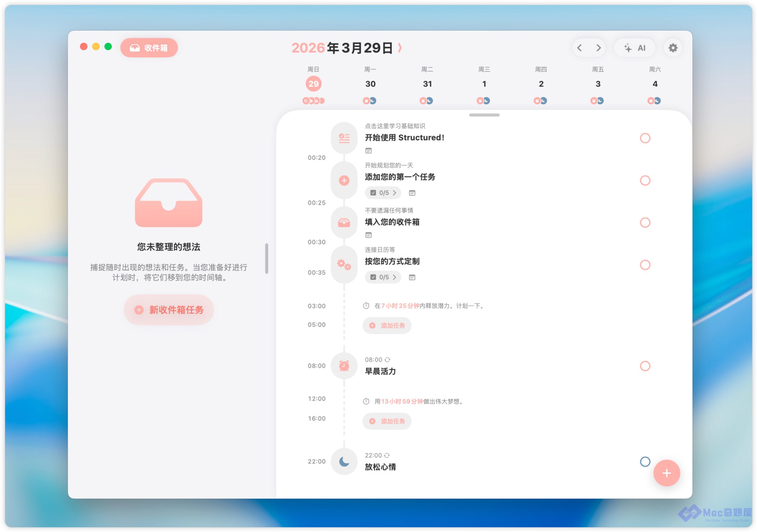Select Tuesday 31 in week strip
The height and width of the screenshot is (532, 757).
[x=427, y=84]
